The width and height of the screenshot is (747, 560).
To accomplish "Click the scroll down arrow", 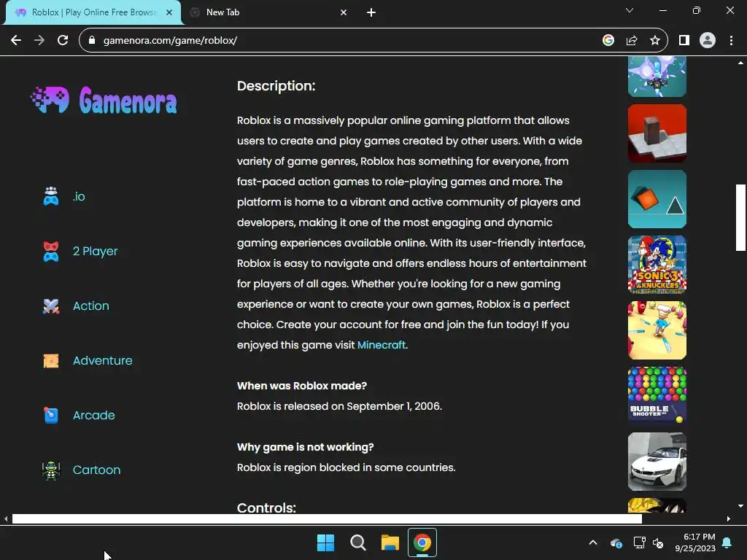I will point(740,506).
